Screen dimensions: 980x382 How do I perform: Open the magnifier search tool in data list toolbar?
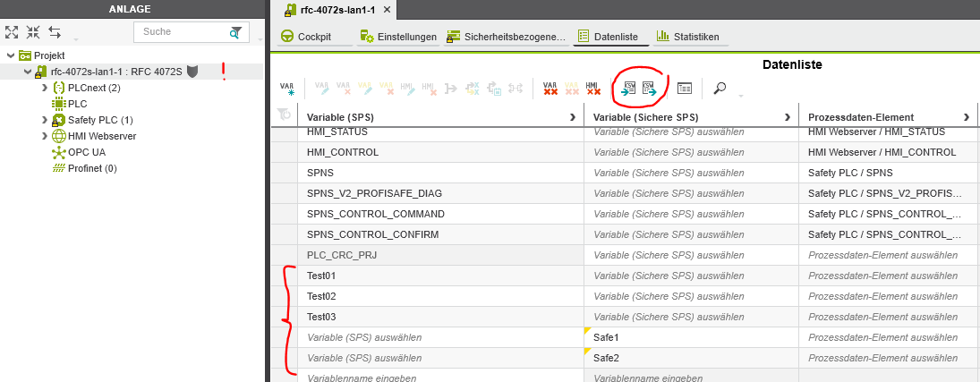(x=720, y=88)
